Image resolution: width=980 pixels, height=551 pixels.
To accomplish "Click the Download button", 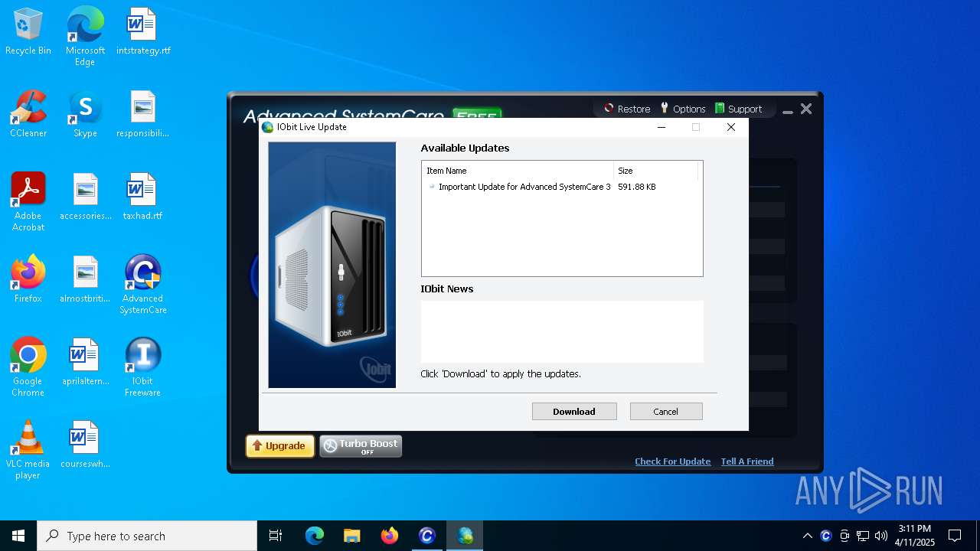I will point(574,411).
